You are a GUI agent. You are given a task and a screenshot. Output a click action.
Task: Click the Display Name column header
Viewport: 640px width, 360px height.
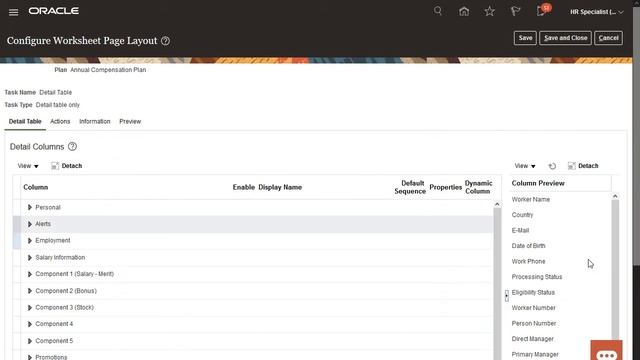[280, 187]
